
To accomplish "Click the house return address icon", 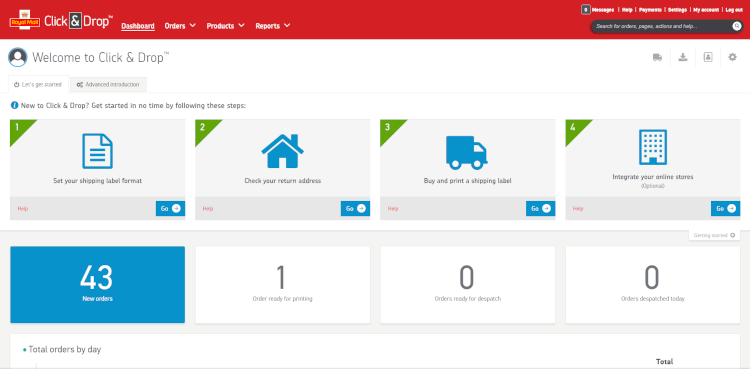I will (283, 151).
